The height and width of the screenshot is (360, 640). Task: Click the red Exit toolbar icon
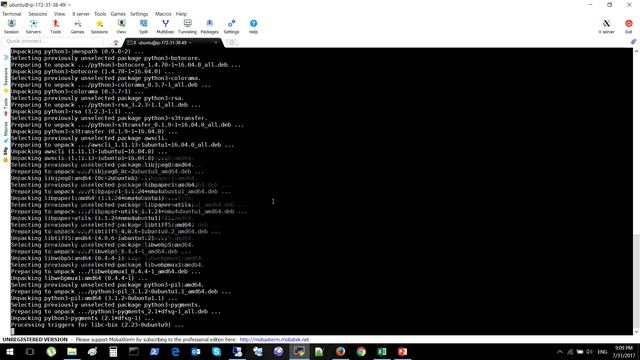[629, 26]
